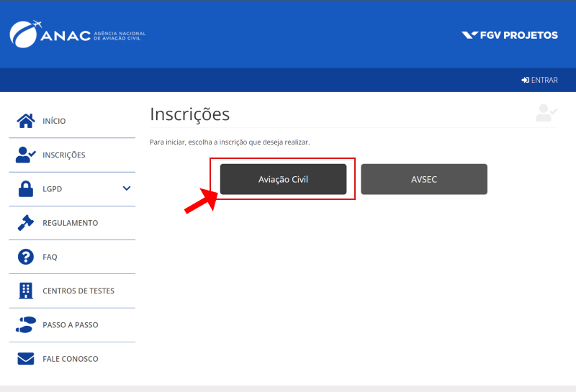The image size is (576, 392).
Task: Click the Fale Conosco envelope icon
Action: point(26,359)
